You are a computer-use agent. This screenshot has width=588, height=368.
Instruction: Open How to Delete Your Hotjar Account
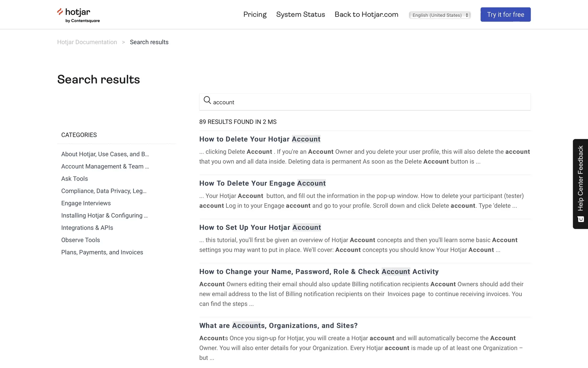pyautogui.click(x=260, y=139)
